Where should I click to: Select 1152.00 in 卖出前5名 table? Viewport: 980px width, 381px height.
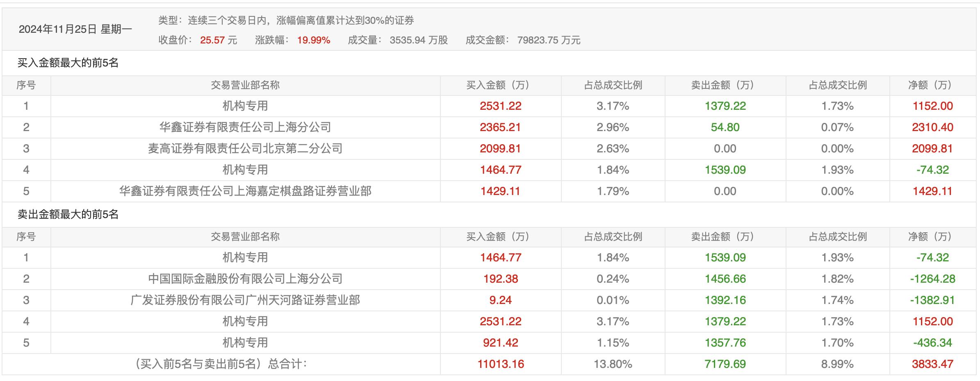(932, 322)
